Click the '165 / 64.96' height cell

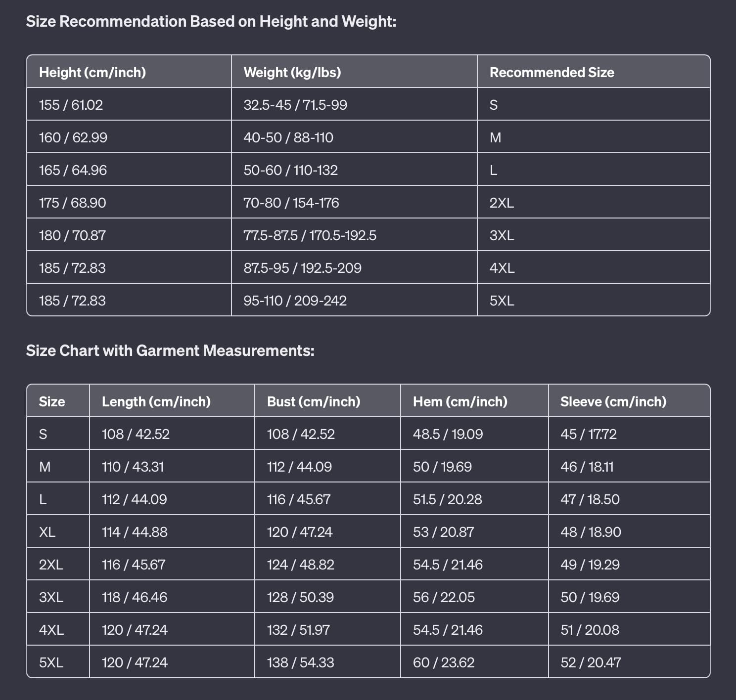[x=73, y=170]
